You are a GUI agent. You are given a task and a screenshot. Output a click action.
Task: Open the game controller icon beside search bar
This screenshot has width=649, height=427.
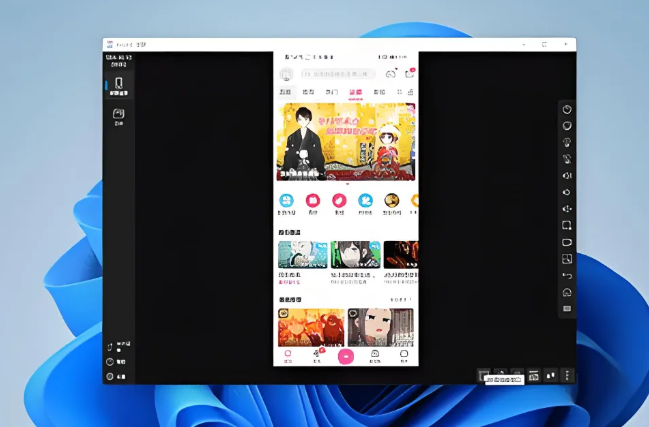click(x=390, y=74)
